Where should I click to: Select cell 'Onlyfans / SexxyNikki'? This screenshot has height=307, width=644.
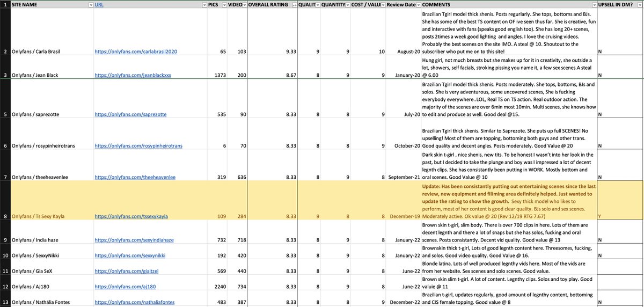(52, 252)
